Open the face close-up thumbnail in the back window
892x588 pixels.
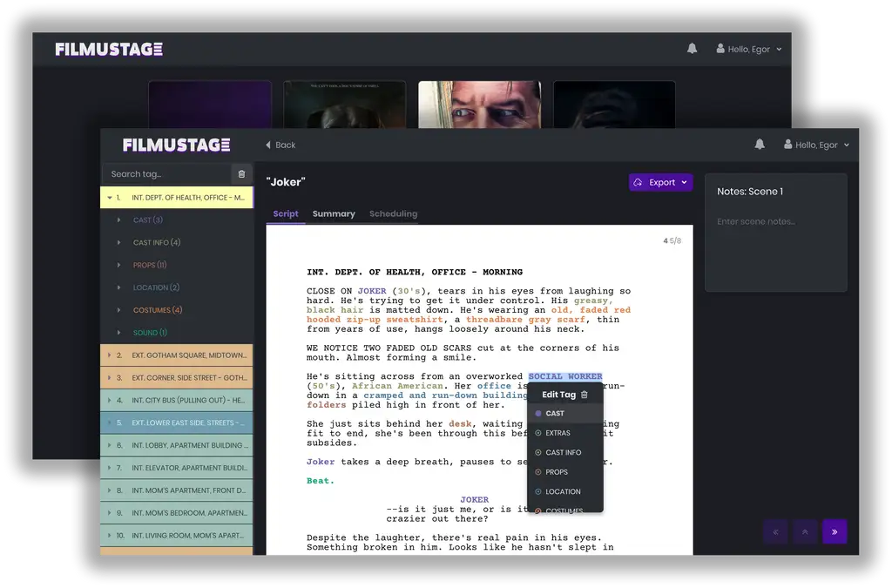coord(480,105)
